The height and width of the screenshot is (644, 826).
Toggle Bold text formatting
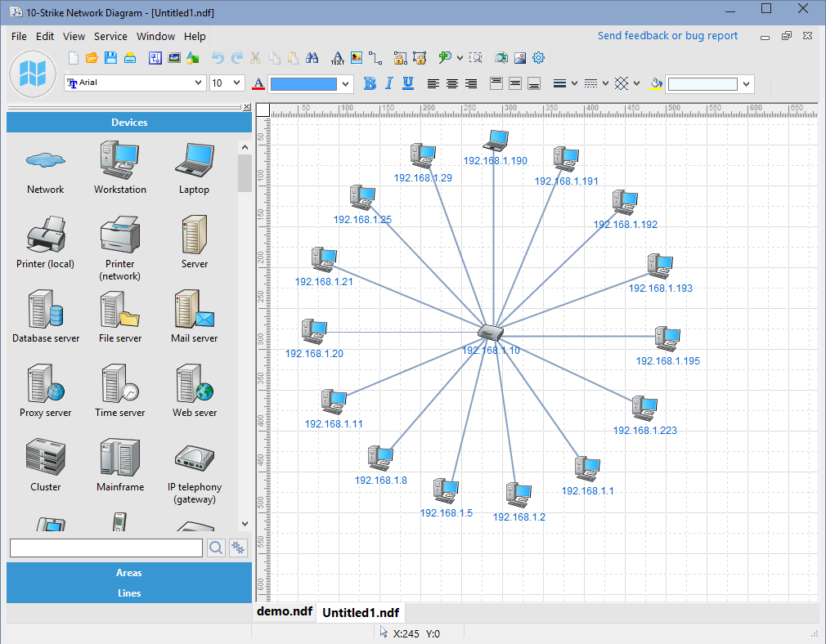[x=370, y=83]
